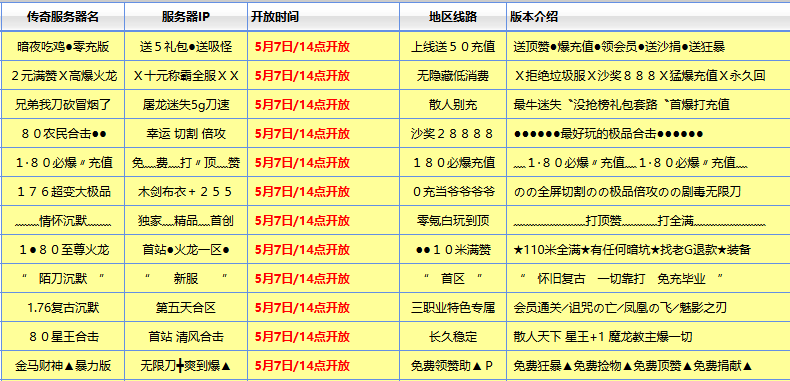790x381 pixels.
Task: Open server 兄弟我刀砍冒烟了
Action: click(x=62, y=105)
